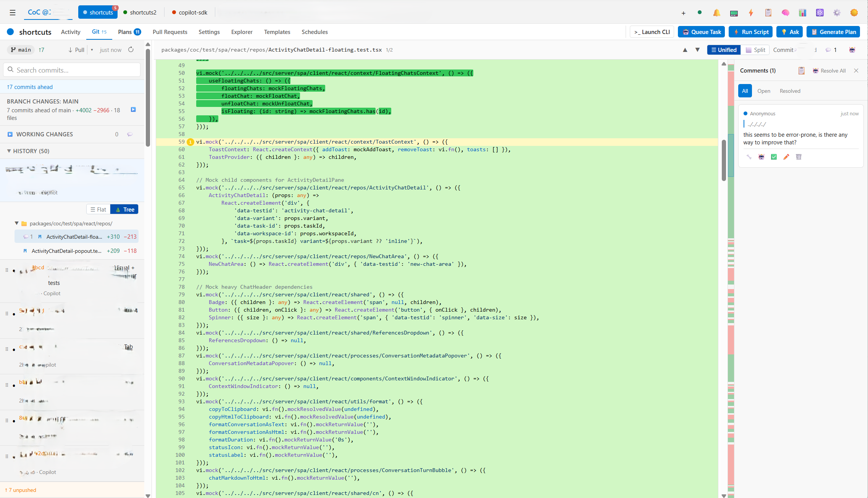Collapse the packages/coc/test/spa/react/repos folder
The width and height of the screenshot is (868, 498).
(x=16, y=223)
